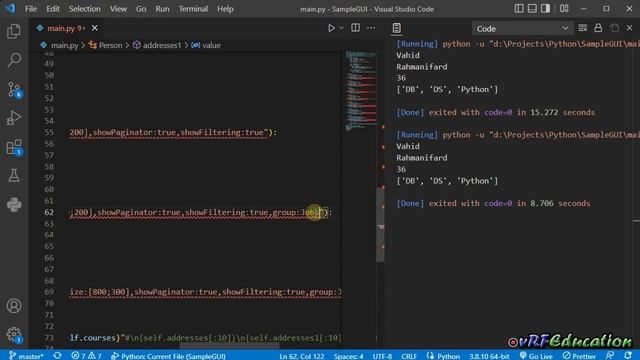
Task: Open the Help menu
Action: click(225, 9)
